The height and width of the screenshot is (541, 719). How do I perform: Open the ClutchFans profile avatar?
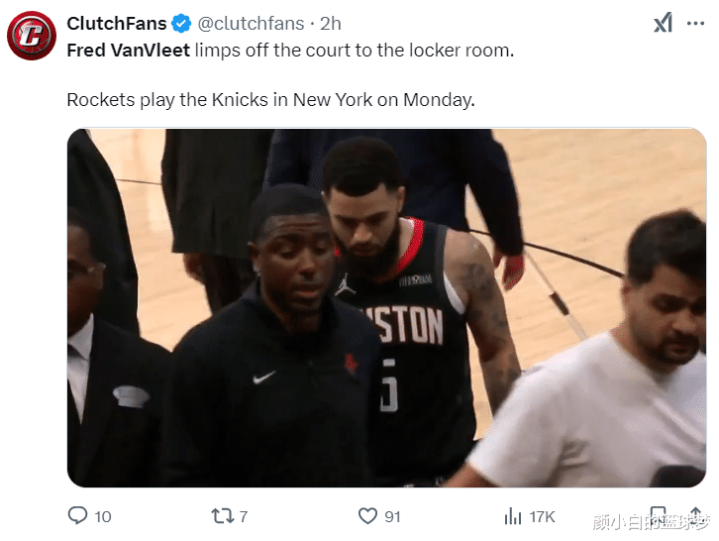click(32, 36)
